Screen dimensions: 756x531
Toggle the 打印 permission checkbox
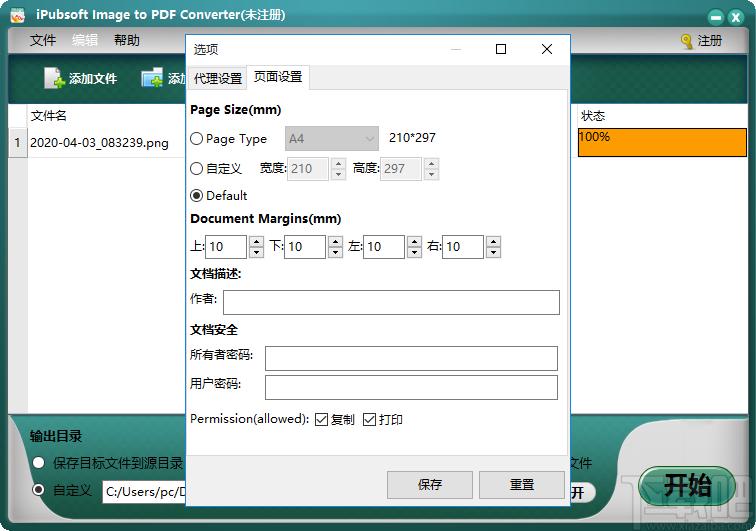(x=369, y=420)
